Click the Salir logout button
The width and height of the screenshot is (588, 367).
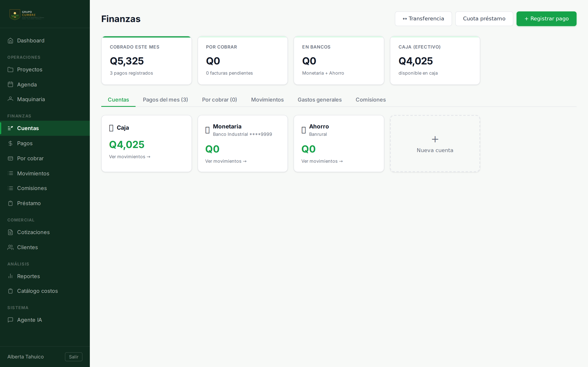tap(74, 357)
